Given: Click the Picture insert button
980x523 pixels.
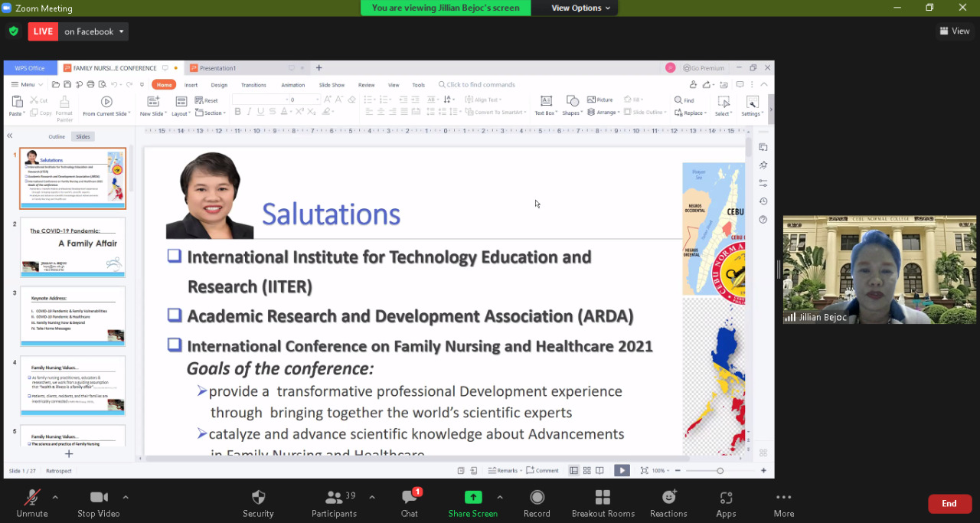Looking at the screenshot, I should tap(600, 100).
